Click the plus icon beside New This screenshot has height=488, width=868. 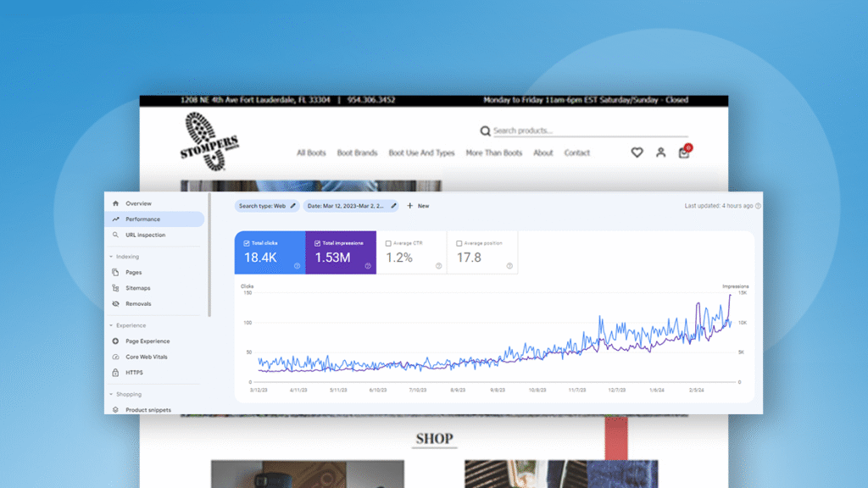click(410, 206)
